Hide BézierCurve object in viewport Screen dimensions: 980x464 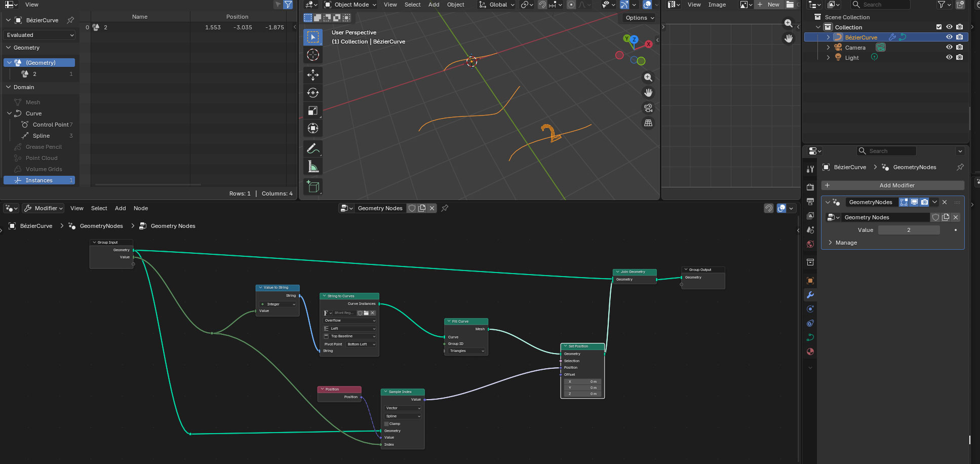(x=949, y=37)
